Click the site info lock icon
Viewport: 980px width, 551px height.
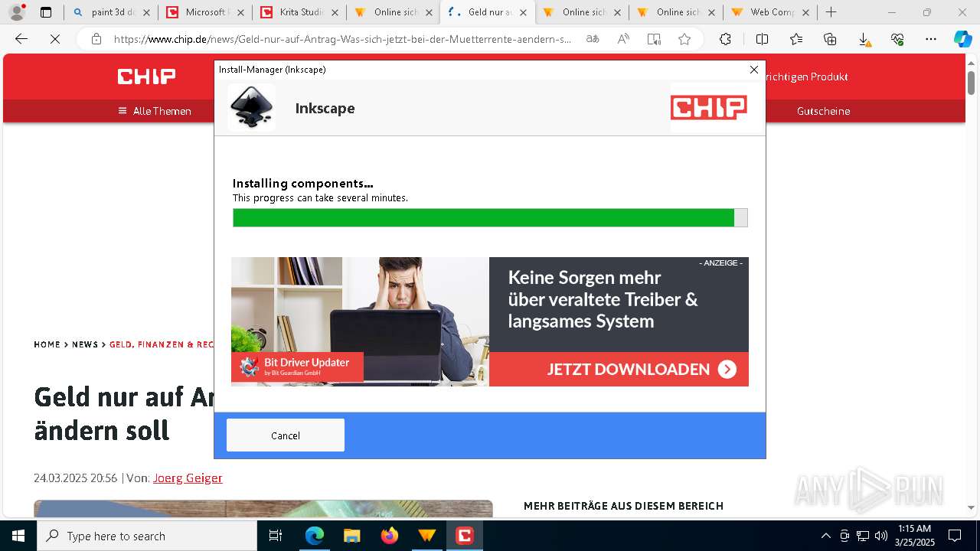(x=96, y=39)
